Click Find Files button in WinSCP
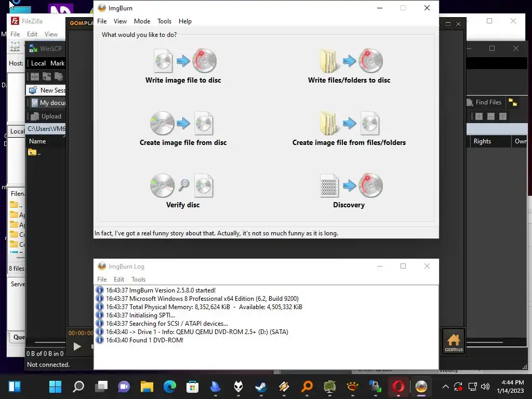 coord(485,102)
